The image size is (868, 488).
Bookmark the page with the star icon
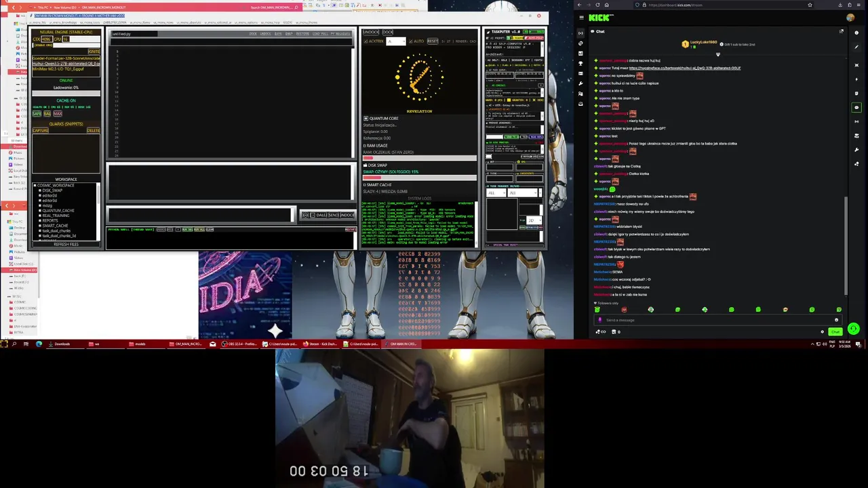tap(810, 5)
